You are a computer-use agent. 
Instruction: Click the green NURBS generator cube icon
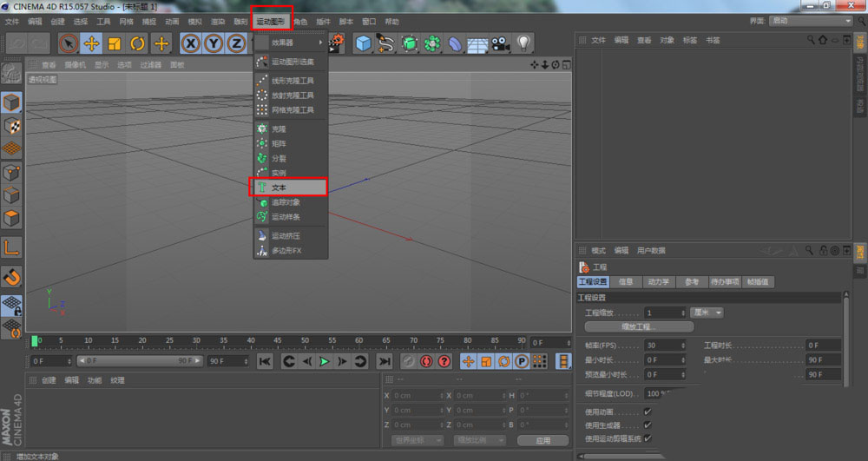click(x=409, y=43)
